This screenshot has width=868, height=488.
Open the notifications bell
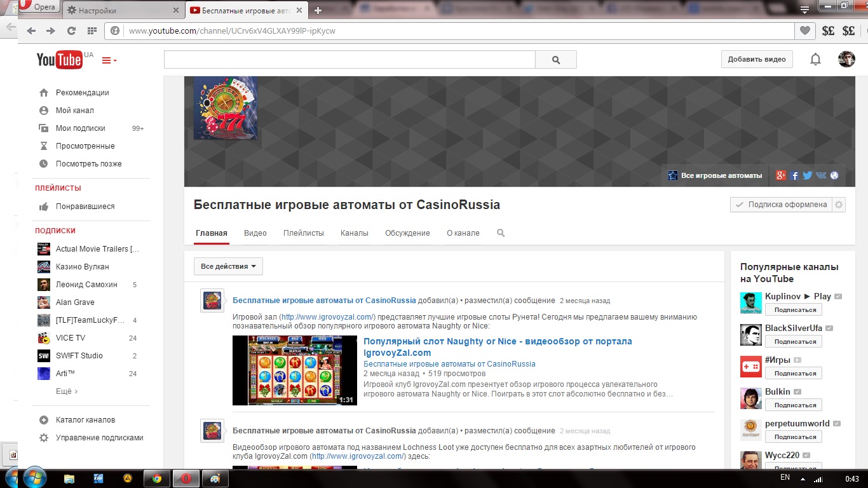point(815,59)
